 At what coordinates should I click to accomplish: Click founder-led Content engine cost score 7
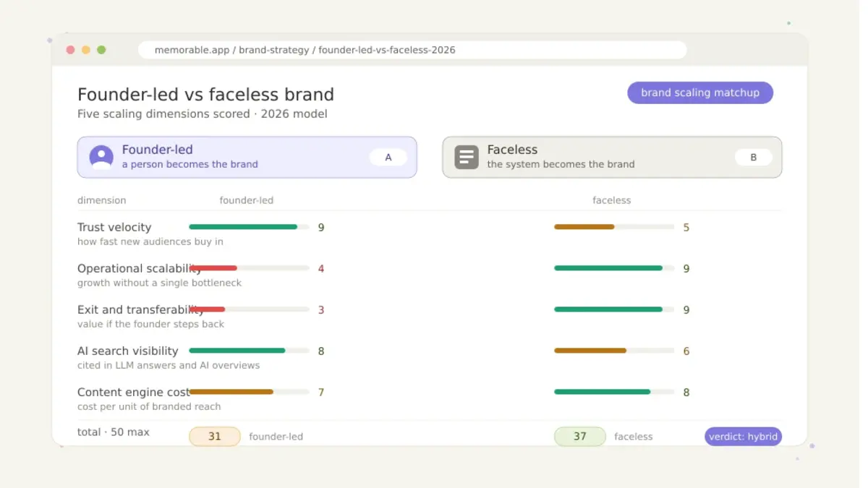(321, 392)
